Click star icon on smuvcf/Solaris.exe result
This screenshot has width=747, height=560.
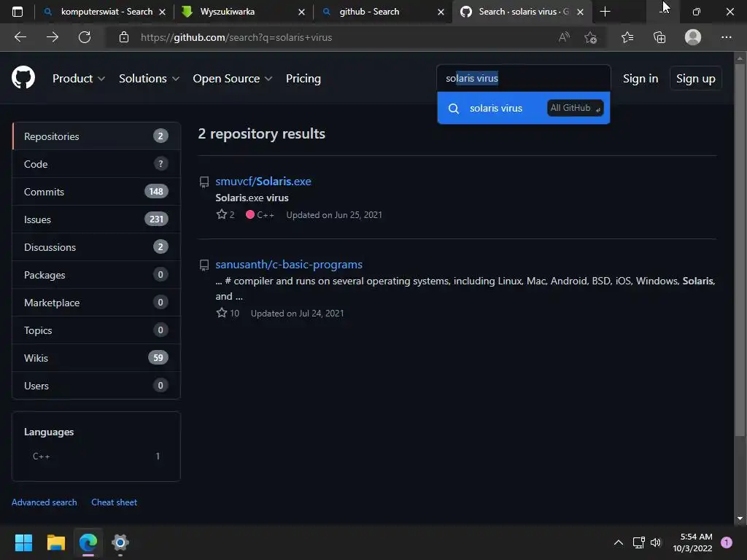click(222, 214)
